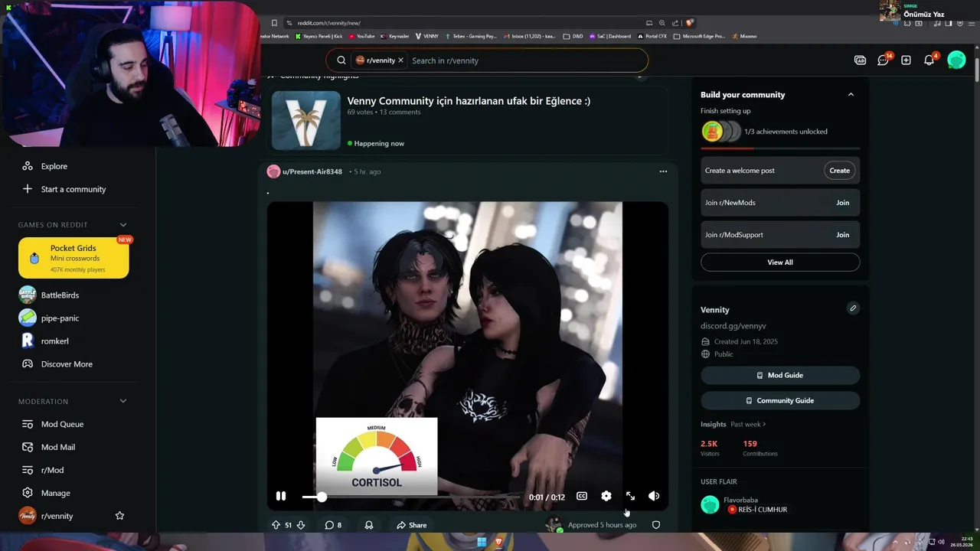980x551 pixels.
Task: Click the browser address bar URL
Action: 328,23
